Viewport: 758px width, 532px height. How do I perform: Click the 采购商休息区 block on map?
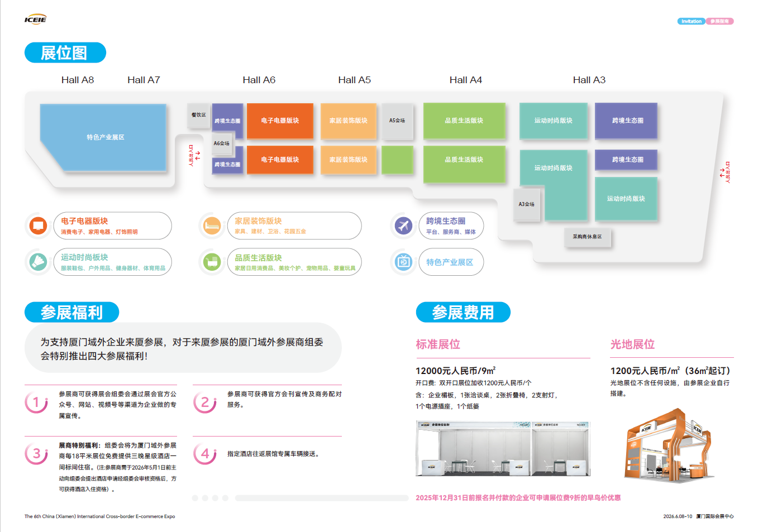pyautogui.click(x=587, y=237)
